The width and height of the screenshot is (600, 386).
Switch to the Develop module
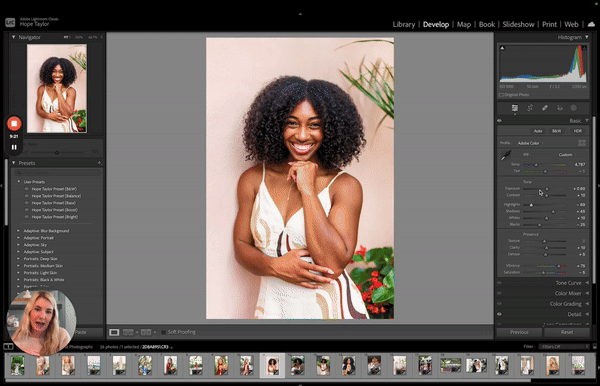click(x=436, y=24)
